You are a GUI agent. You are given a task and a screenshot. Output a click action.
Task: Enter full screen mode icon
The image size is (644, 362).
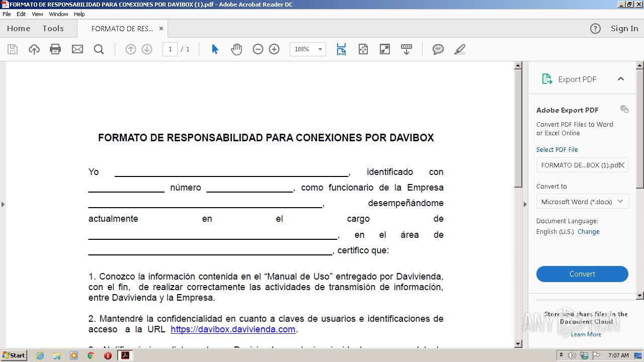tap(385, 49)
